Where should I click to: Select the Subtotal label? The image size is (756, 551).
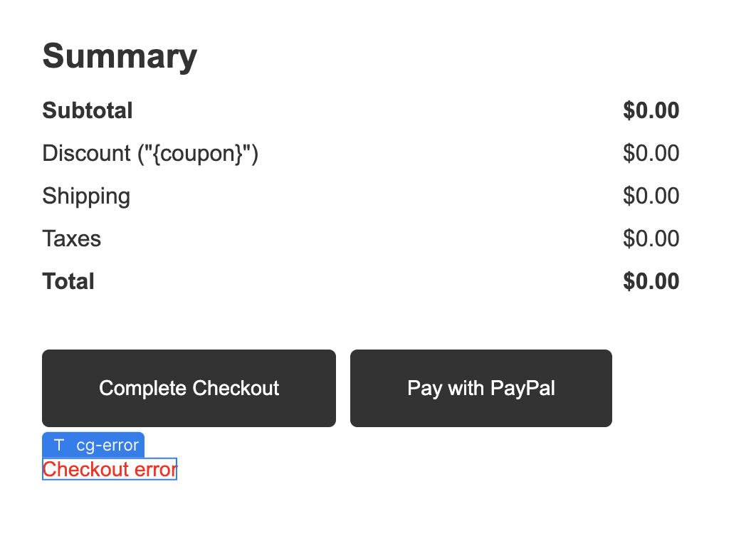(x=88, y=110)
